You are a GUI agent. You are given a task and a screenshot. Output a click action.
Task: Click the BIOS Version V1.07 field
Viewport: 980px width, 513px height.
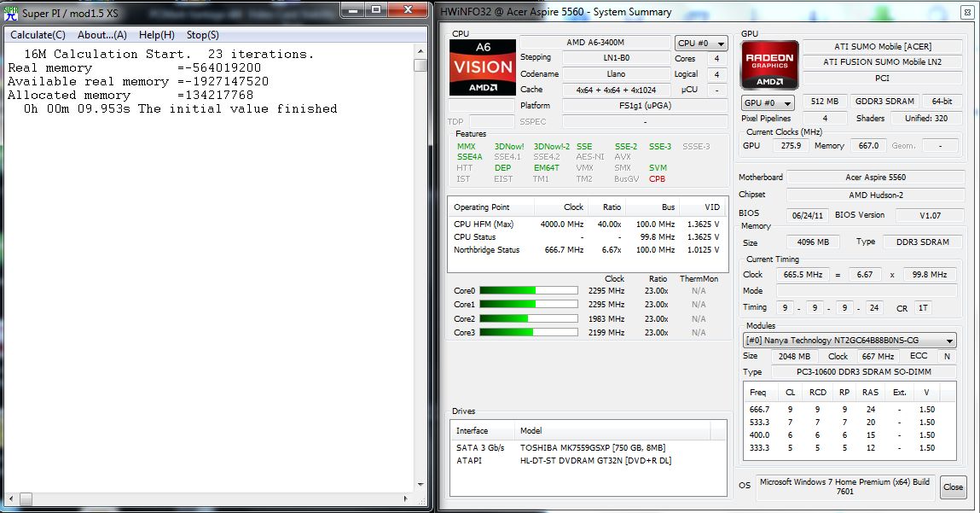930,215
